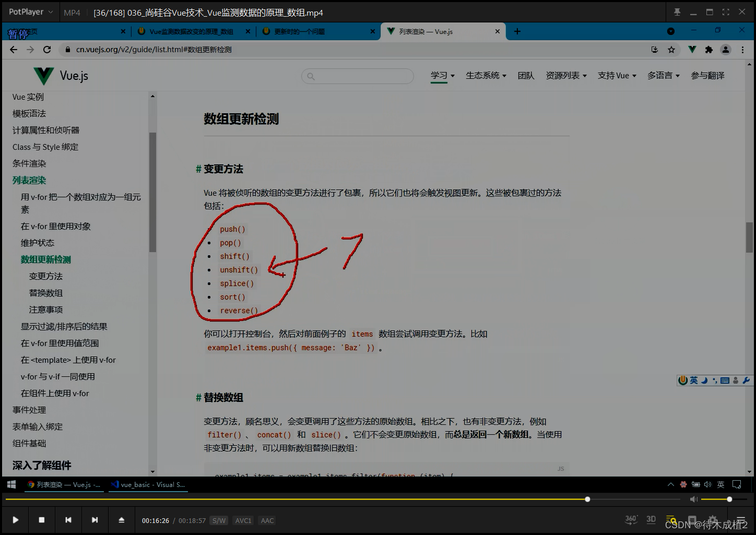Stop the video with the stop button
Screen dimensions: 756x535
42,520
